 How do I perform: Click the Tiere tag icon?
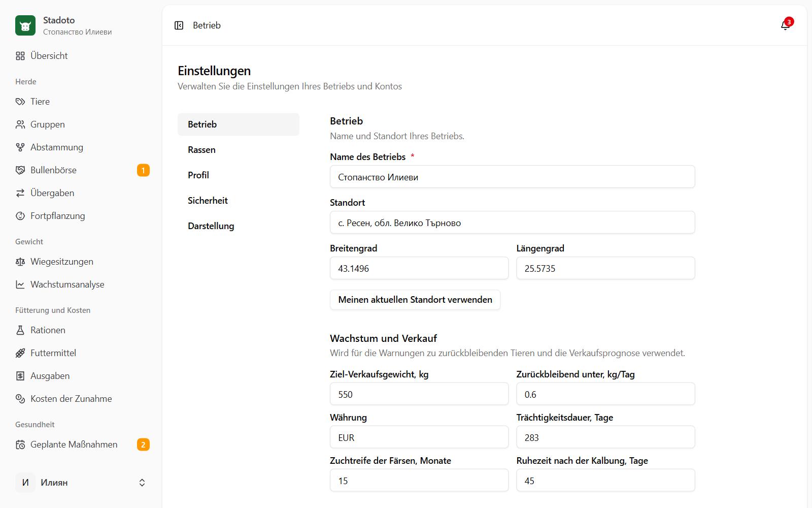(20, 102)
